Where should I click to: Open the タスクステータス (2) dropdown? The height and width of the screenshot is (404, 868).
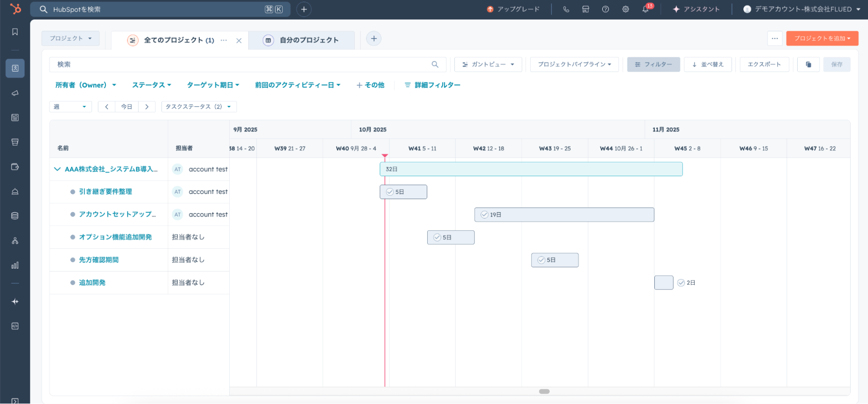coord(198,107)
